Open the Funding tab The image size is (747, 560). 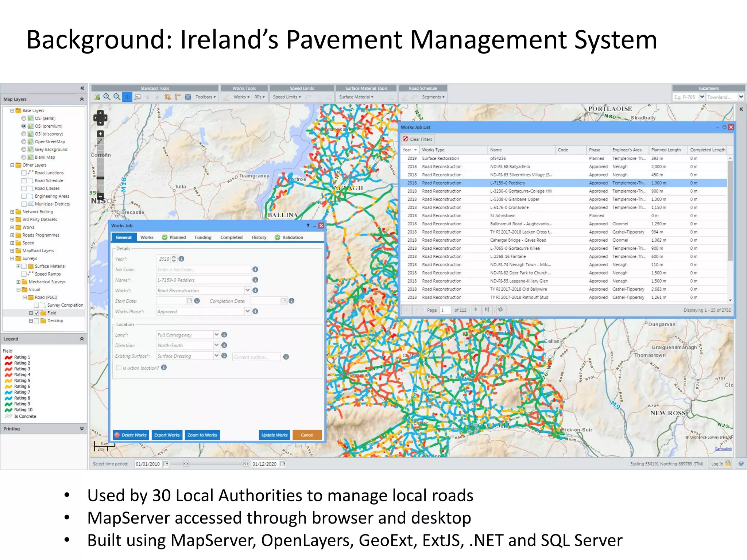[203, 237]
